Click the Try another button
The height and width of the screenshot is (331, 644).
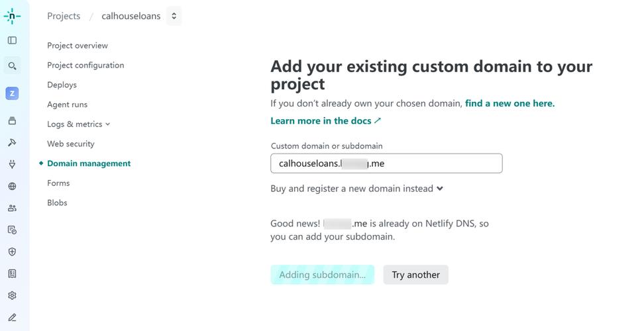pos(415,275)
